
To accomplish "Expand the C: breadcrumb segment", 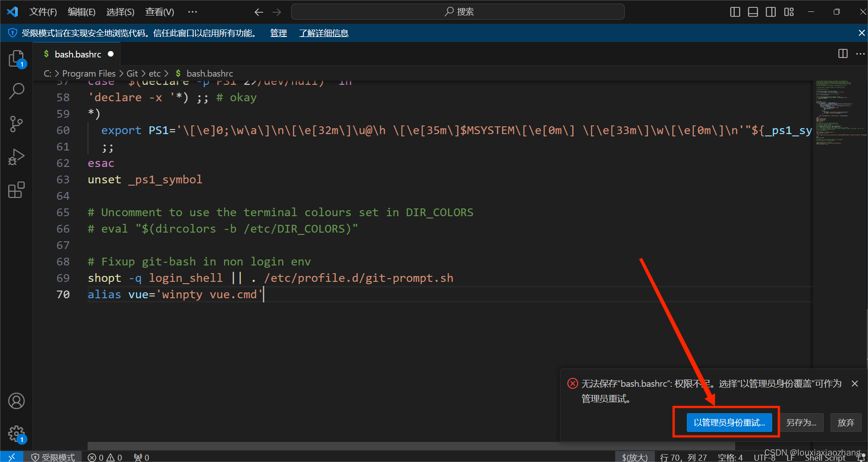I will pyautogui.click(x=47, y=73).
